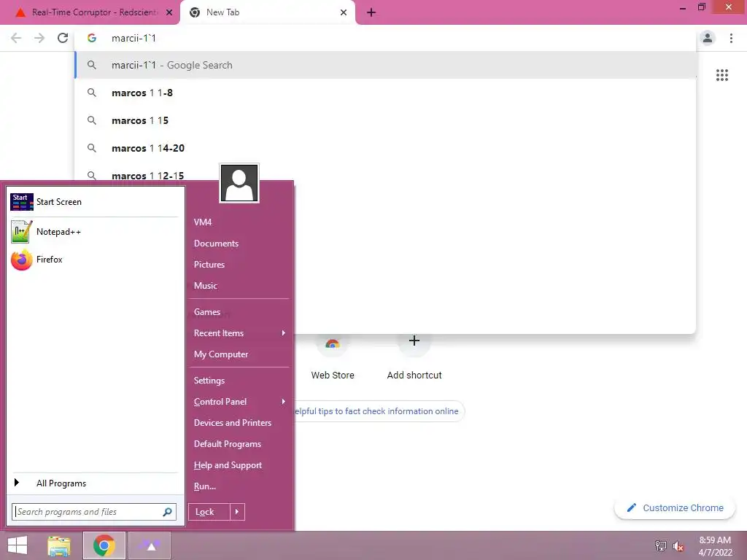Open the Google apps grid
The width and height of the screenshot is (747, 560).
click(721, 75)
